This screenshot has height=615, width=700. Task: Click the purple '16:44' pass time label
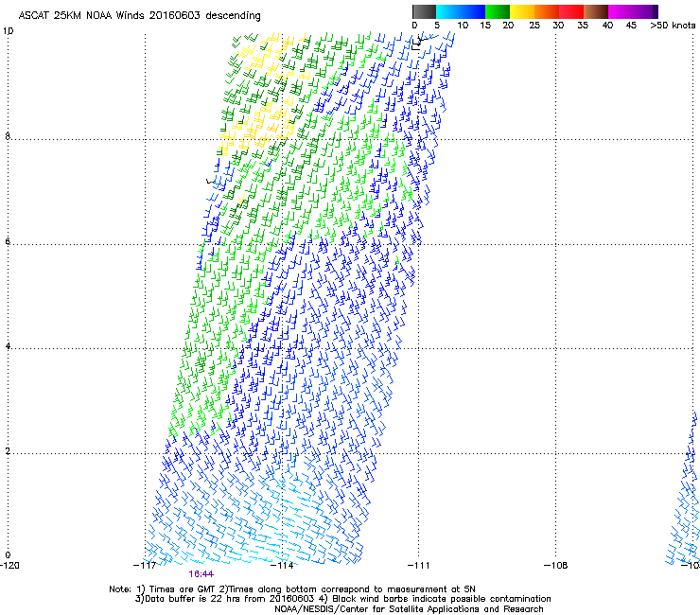201,574
